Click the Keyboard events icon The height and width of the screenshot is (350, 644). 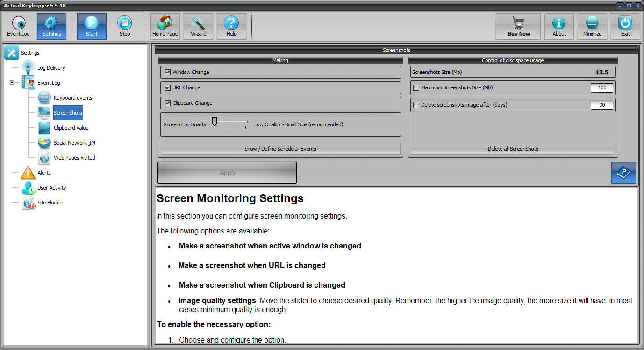coord(44,98)
